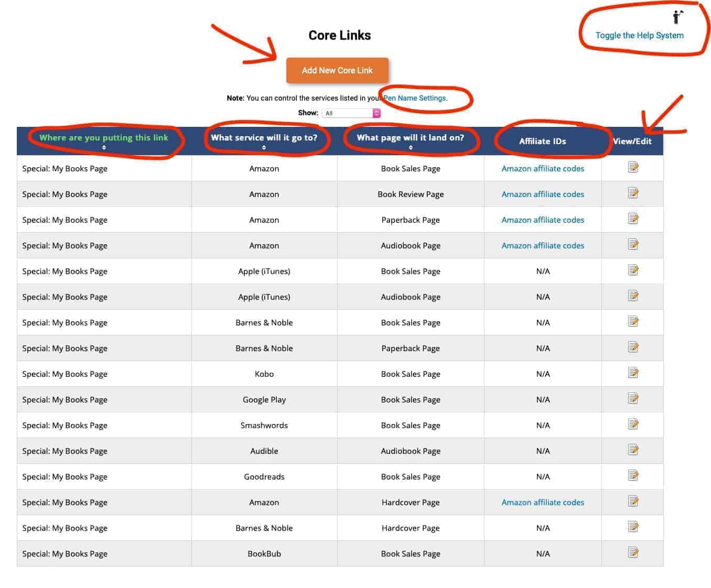The width and height of the screenshot is (711, 588).
Task: Open the Smashwords row edit icon
Action: tap(633, 424)
